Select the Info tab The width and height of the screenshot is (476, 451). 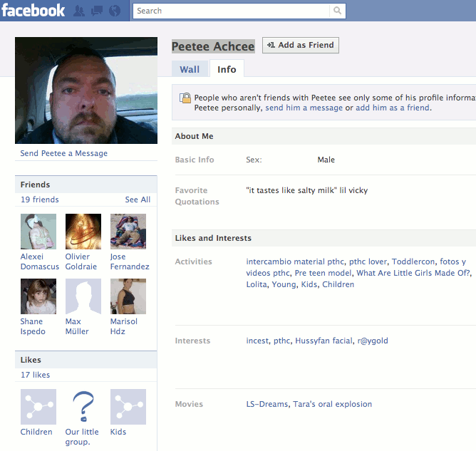227,69
